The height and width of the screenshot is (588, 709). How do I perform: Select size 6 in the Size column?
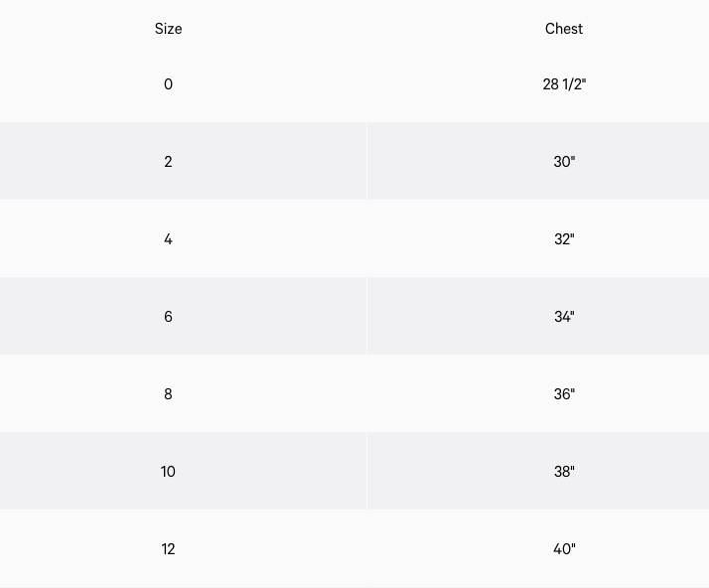click(168, 317)
